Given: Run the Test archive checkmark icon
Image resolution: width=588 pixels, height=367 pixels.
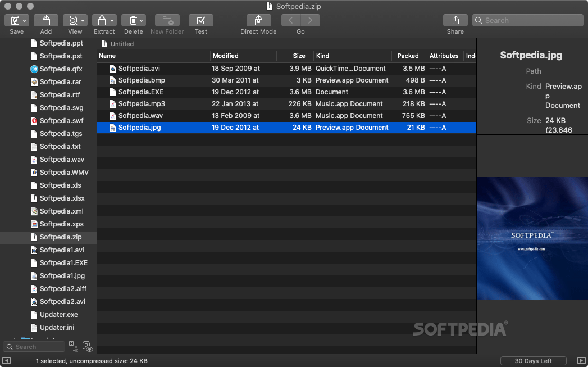Looking at the screenshot, I should [x=201, y=20].
